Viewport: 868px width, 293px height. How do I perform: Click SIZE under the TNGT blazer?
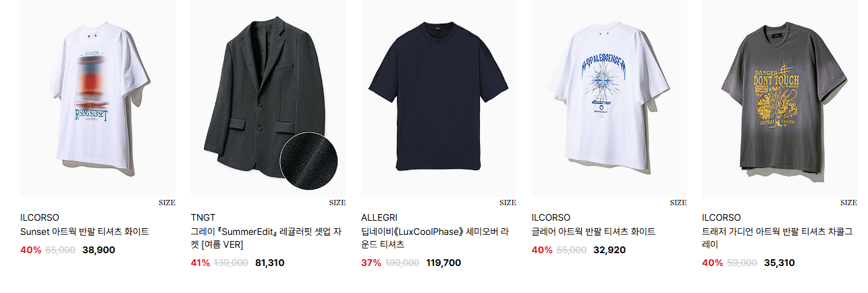(337, 203)
